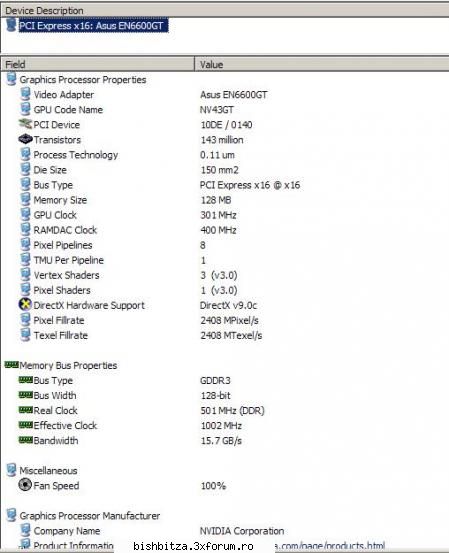Viewport: 449px width, 553px height.
Task: Click the Vertex Shaders row icon
Action: (25, 275)
